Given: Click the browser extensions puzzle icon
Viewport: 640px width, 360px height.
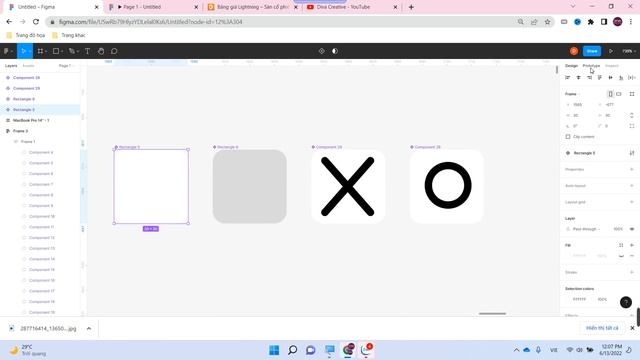Looking at the screenshot, I should pos(591,22).
